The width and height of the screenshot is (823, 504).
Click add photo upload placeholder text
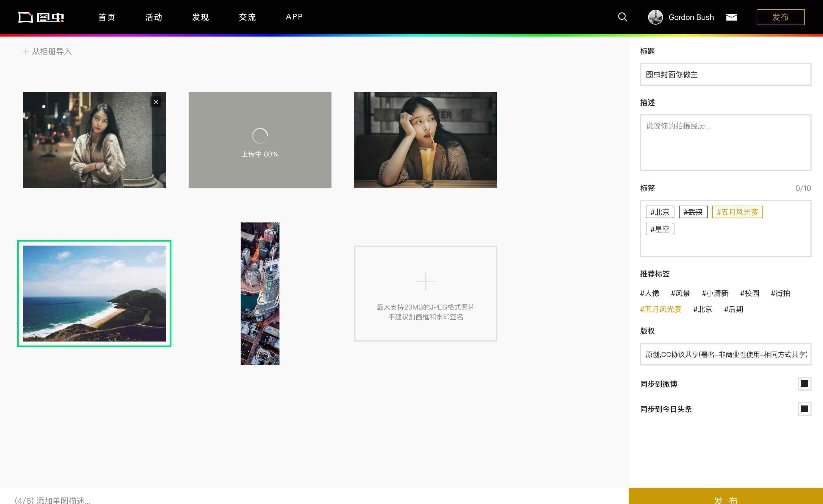[x=426, y=312]
